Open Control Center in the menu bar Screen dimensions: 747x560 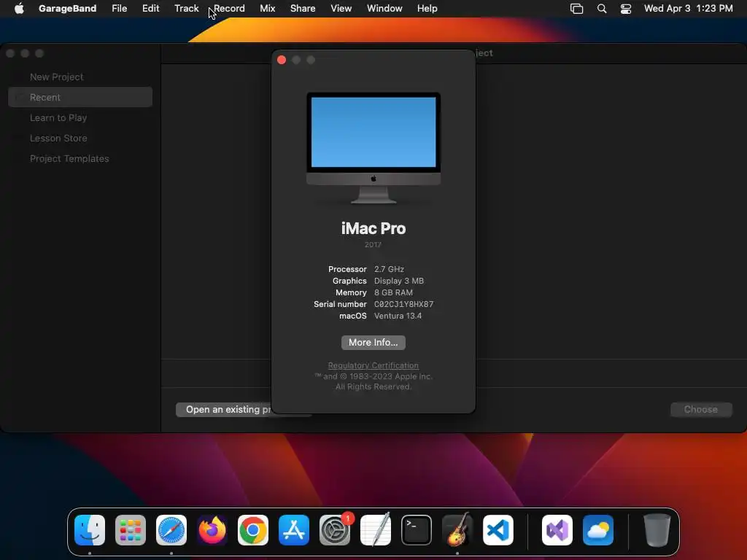coord(625,9)
